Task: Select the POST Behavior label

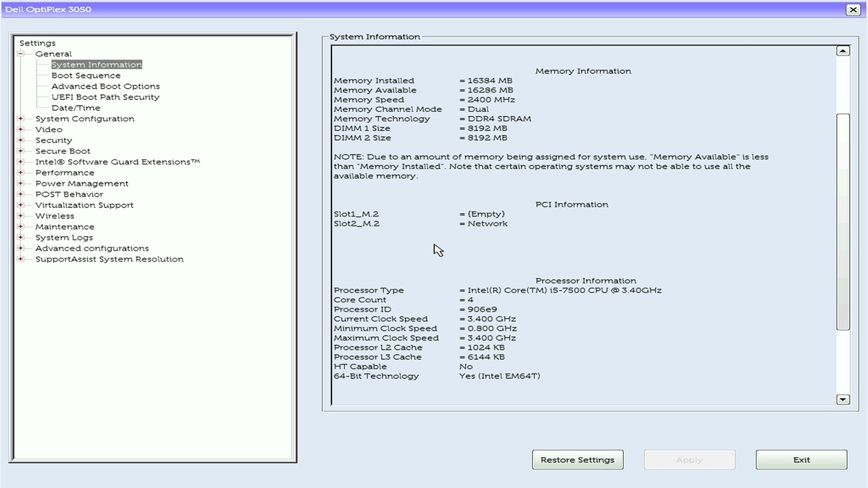Action: (69, 195)
